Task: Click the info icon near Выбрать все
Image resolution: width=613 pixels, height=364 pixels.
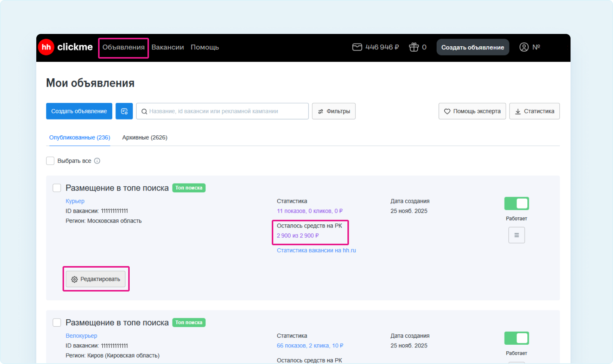Action: (x=97, y=161)
